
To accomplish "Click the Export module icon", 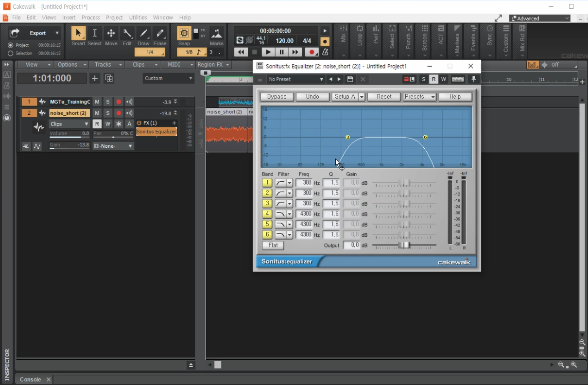I will [15, 33].
